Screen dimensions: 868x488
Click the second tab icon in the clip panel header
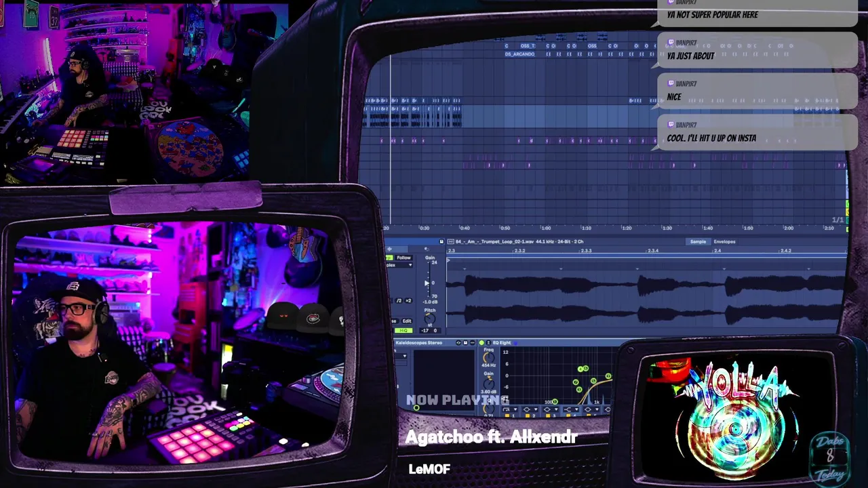pyautogui.click(x=427, y=249)
